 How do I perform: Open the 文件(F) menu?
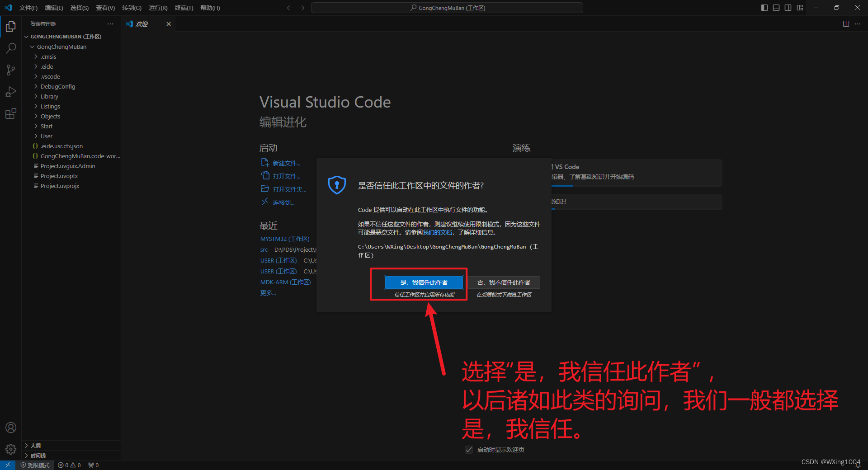point(28,8)
